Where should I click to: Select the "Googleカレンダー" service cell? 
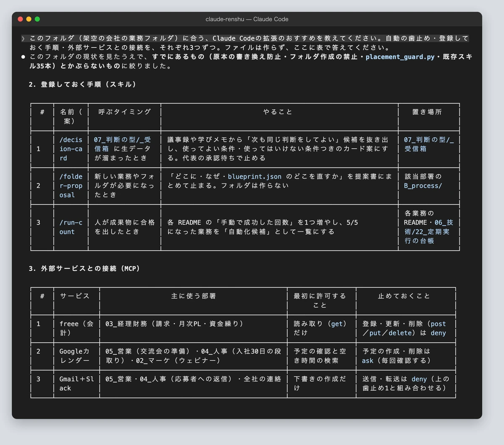coord(75,356)
